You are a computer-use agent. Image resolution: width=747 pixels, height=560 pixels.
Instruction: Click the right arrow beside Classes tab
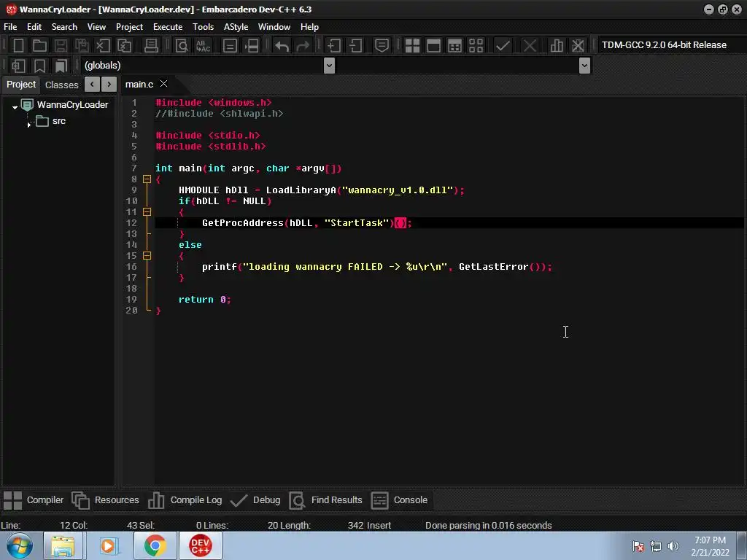click(109, 85)
